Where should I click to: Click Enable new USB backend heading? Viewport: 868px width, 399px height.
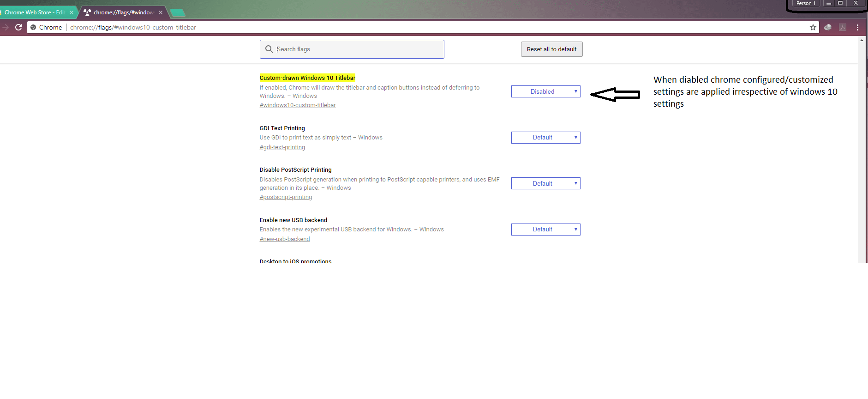click(293, 220)
